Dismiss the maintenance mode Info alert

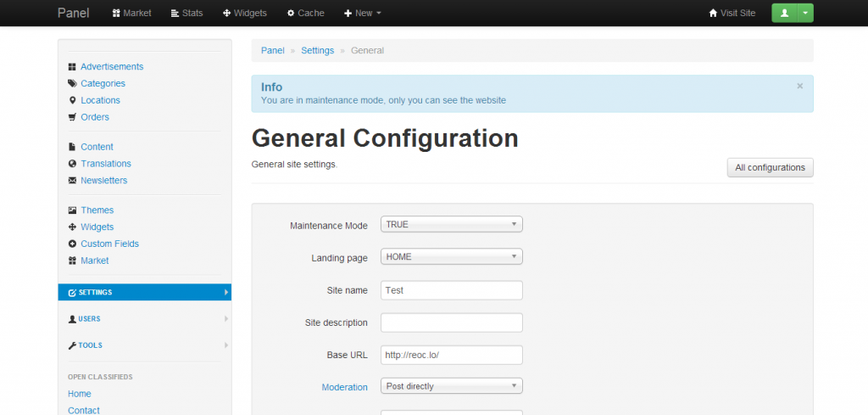(x=799, y=86)
